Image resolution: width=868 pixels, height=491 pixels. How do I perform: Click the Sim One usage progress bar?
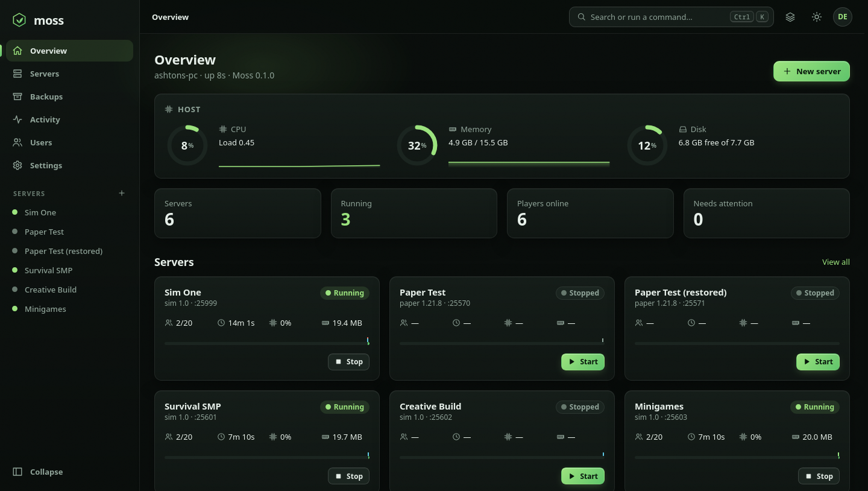(x=267, y=343)
